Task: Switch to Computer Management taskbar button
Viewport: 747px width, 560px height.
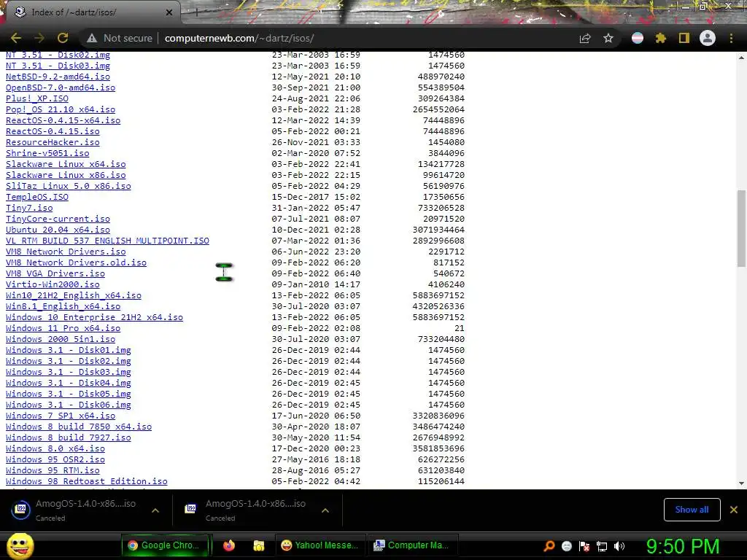Action: (413, 545)
